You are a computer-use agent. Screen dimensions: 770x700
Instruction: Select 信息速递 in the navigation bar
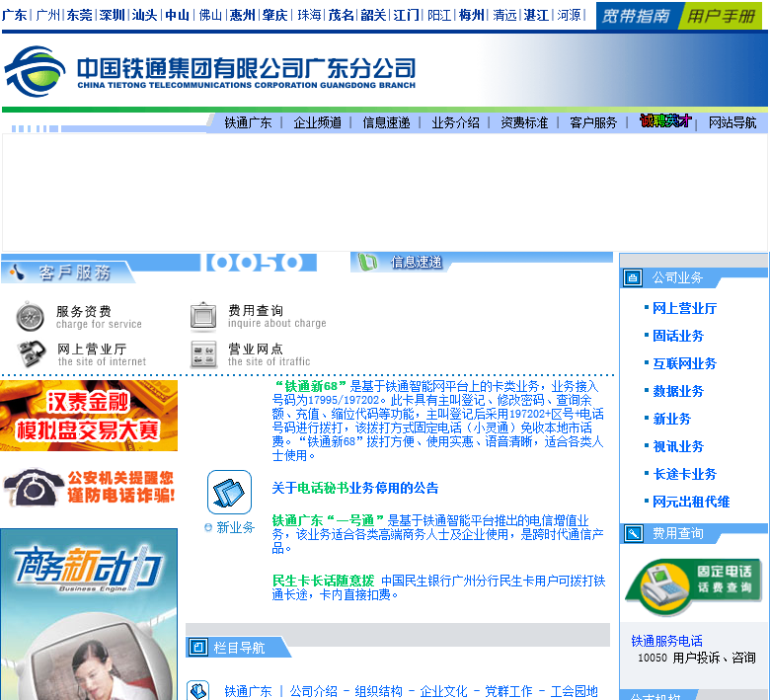click(x=386, y=122)
